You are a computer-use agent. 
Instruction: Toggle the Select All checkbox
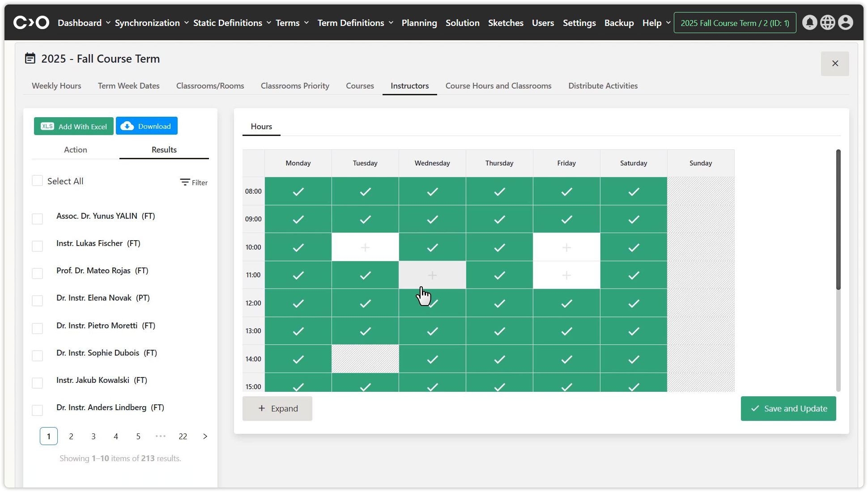pyautogui.click(x=38, y=181)
